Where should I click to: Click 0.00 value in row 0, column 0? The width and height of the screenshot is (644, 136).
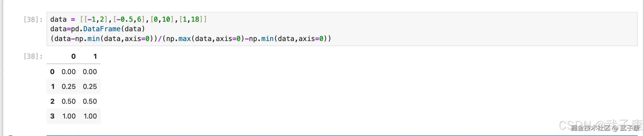68,72
